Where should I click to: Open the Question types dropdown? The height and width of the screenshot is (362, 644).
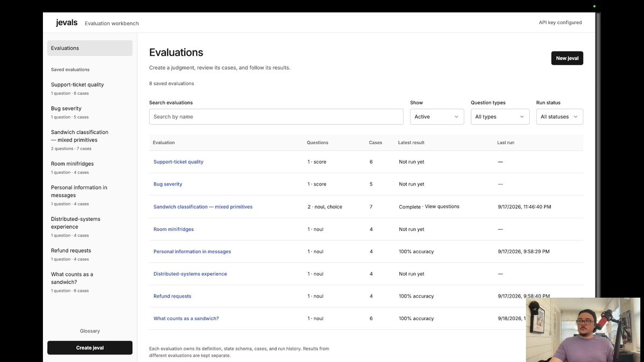500,117
